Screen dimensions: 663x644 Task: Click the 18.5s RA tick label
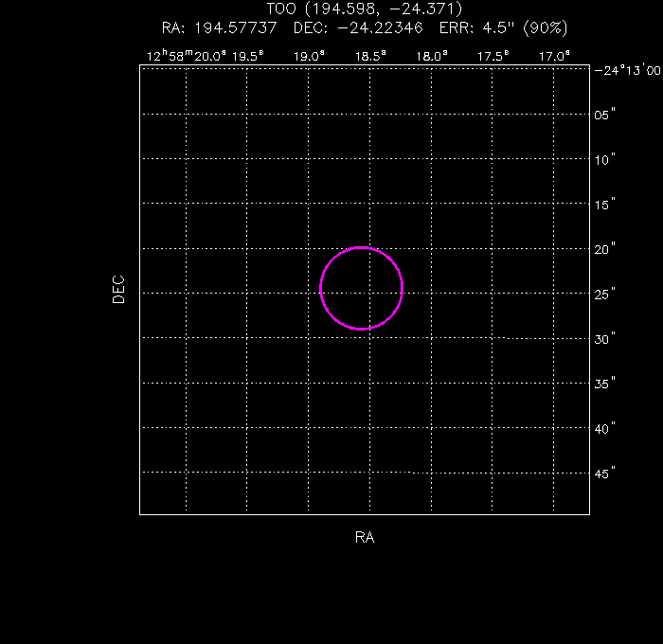[370, 56]
